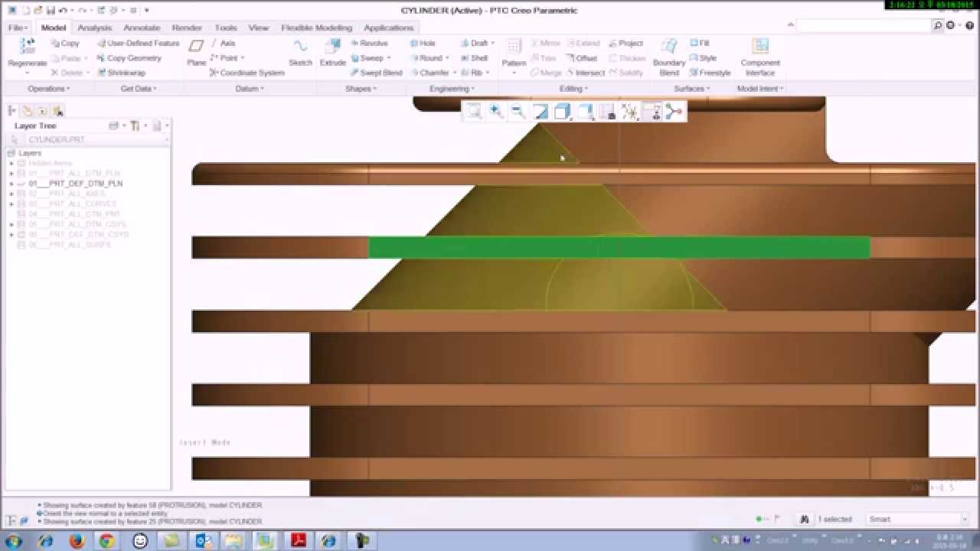This screenshot has width=980, height=551.
Task: Choose the Extrude tool
Action: [333, 51]
